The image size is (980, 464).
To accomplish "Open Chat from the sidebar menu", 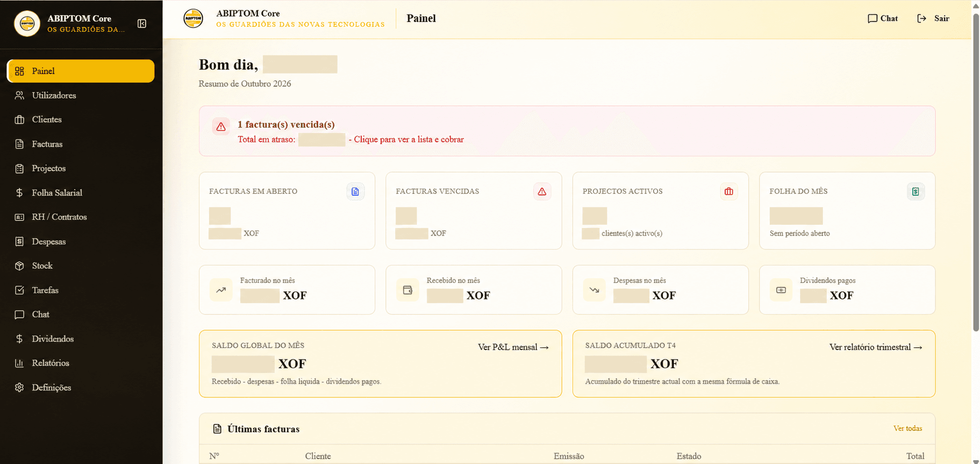I will pos(81,314).
